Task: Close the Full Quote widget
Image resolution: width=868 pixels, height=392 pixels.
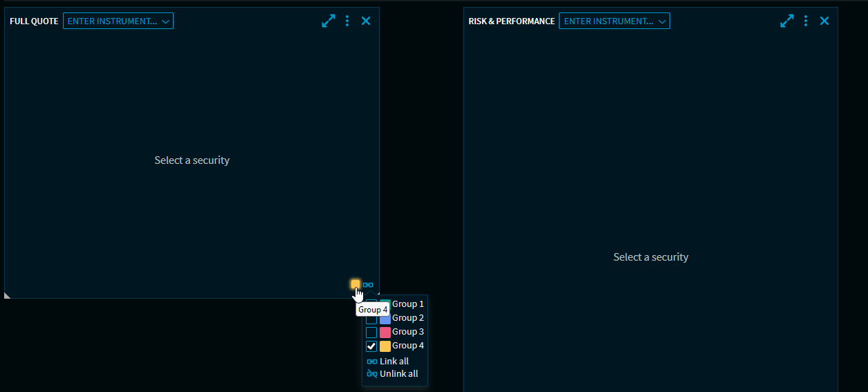Action: tap(366, 21)
